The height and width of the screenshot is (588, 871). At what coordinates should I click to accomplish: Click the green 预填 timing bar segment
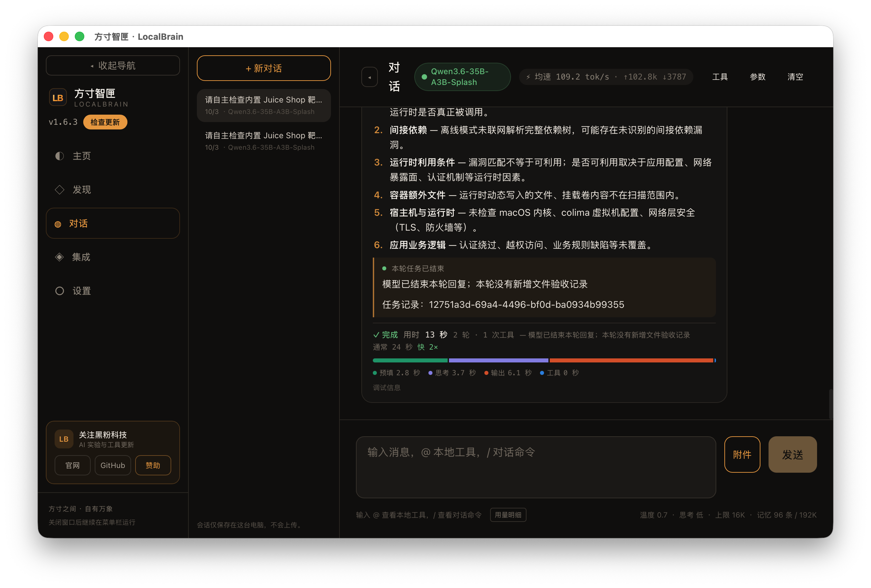coord(410,360)
